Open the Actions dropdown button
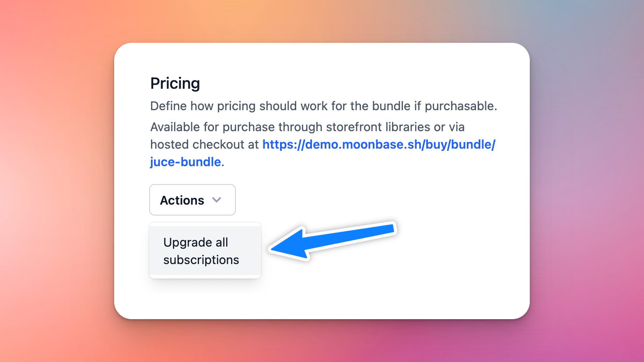The image size is (644, 362). 192,200
